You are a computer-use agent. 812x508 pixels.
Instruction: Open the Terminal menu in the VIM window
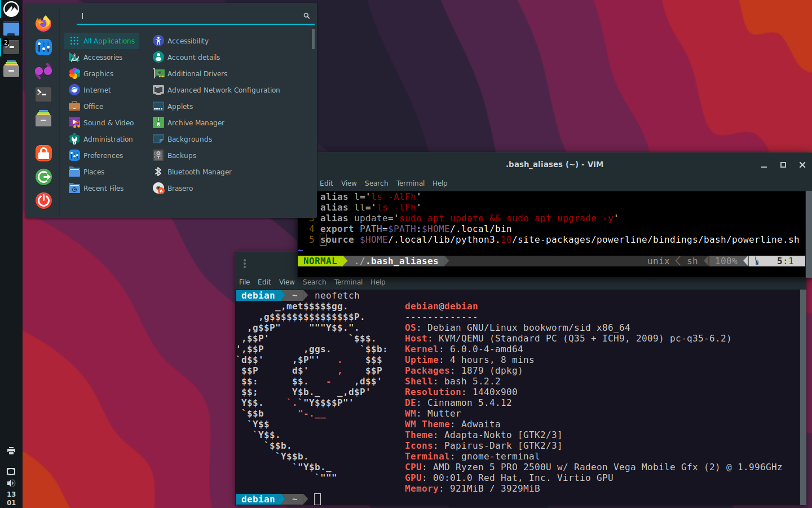click(411, 183)
